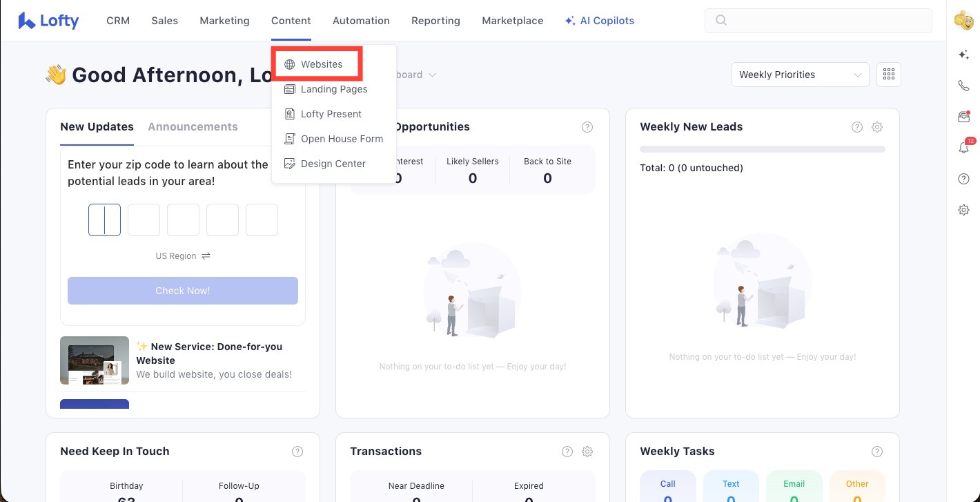Image resolution: width=980 pixels, height=502 pixels.
Task: Click the Transactions help icon
Action: click(x=567, y=452)
